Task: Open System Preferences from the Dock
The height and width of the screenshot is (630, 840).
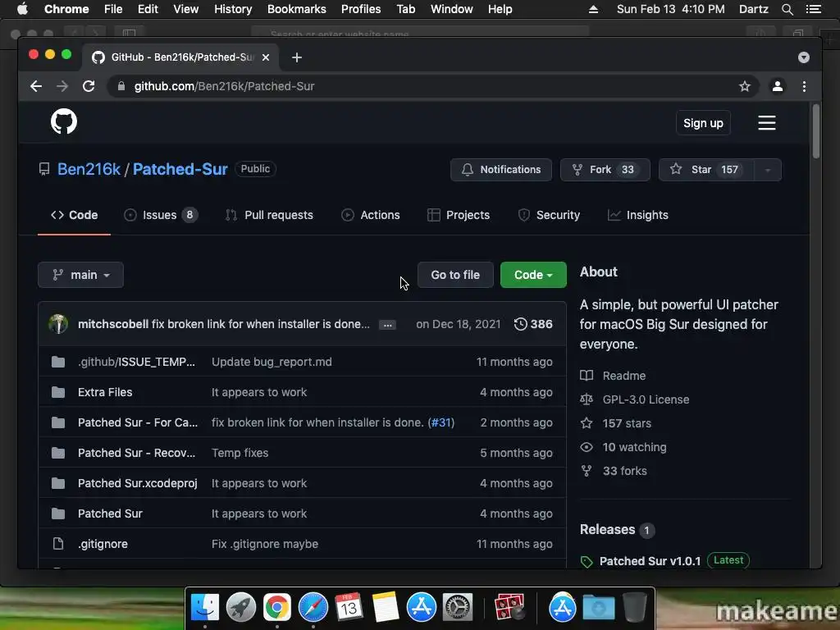Action: [x=457, y=607]
